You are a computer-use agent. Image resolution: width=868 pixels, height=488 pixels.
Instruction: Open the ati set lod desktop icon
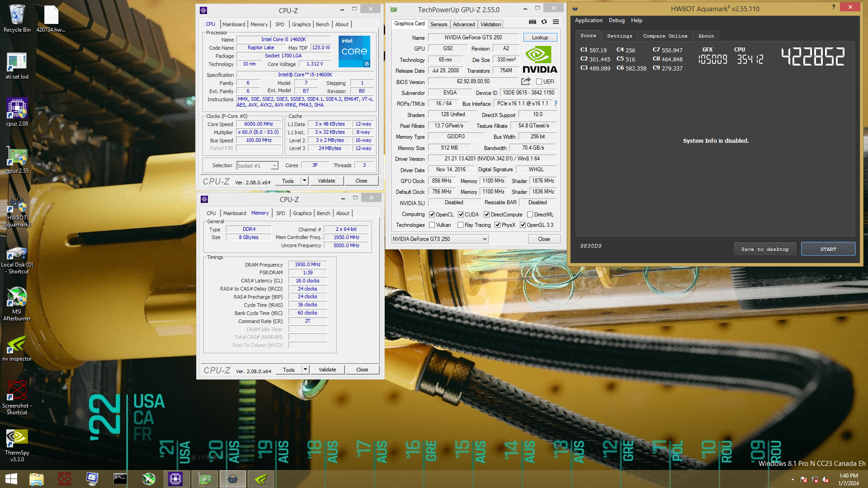(x=17, y=66)
